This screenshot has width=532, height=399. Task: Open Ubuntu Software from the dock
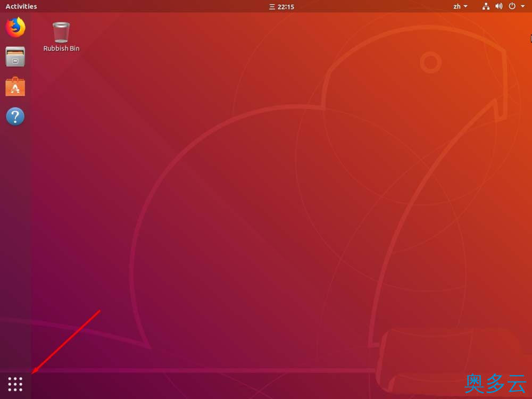click(15, 87)
